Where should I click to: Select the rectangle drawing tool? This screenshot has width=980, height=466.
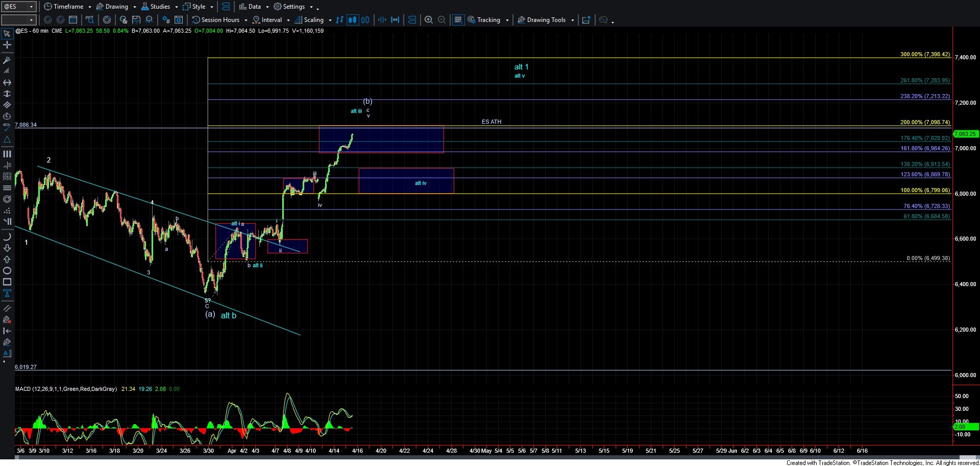point(7,282)
